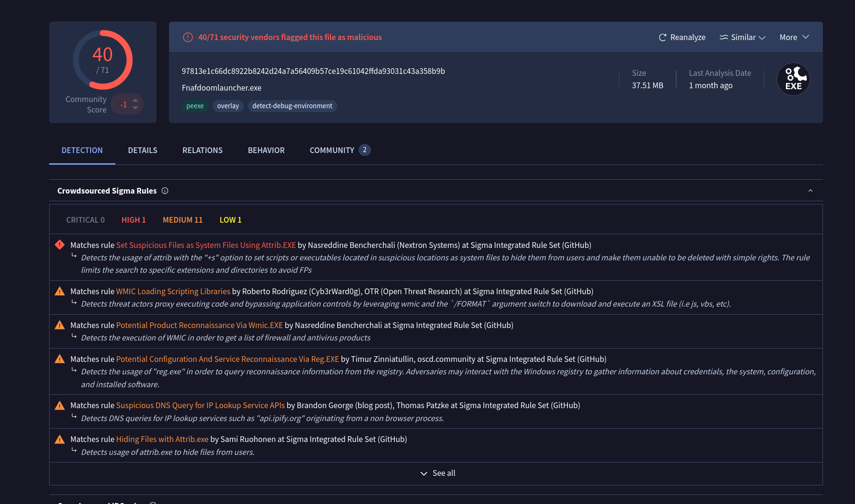Click sub-arrow icon under Reg.EXE description
855x504 pixels.
pos(74,370)
